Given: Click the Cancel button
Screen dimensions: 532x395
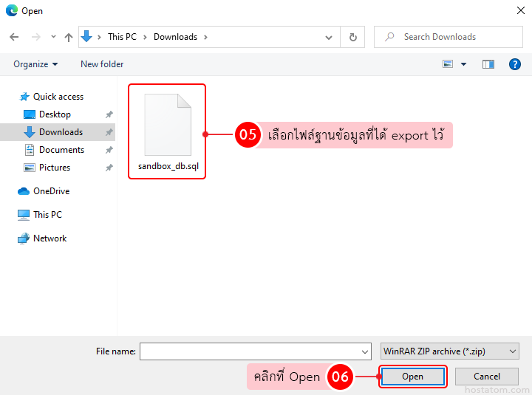Looking at the screenshot, I should click(487, 377).
